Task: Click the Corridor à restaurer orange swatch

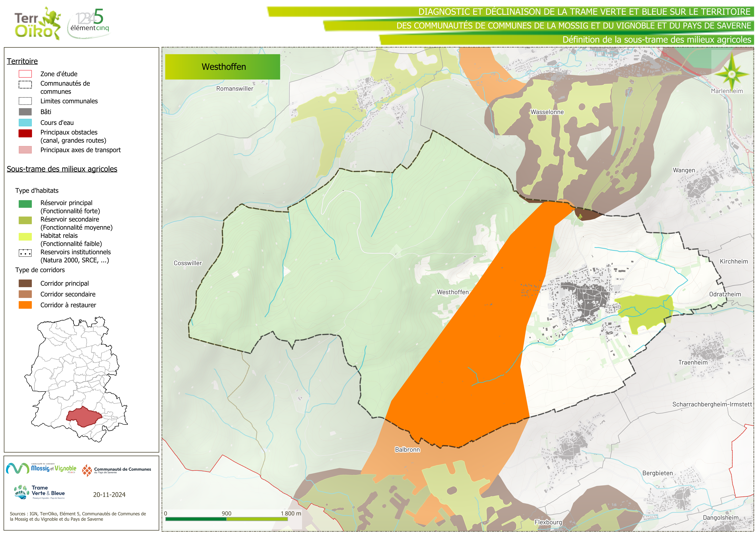Action: coord(25,305)
